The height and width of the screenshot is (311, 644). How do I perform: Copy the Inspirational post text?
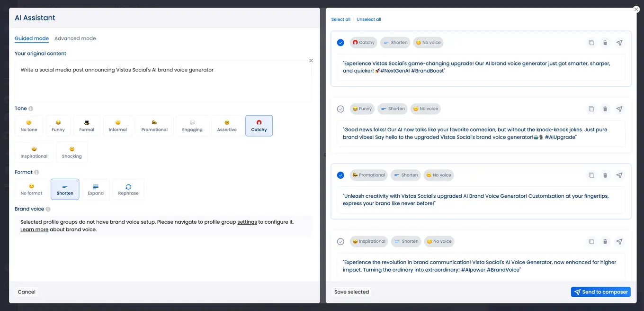pos(591,242)
